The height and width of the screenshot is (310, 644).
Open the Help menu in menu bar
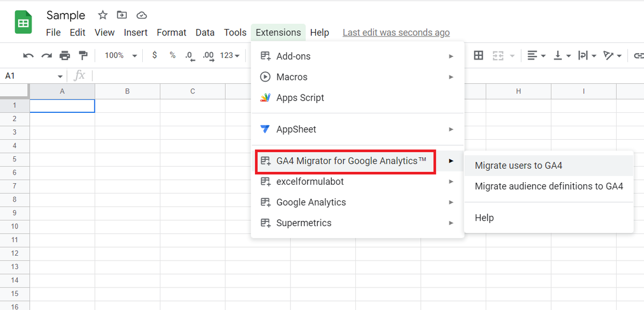click(x=319, y=32)
